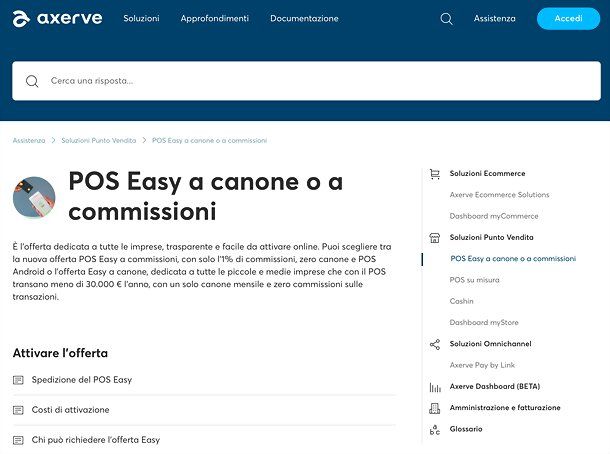
Task: Click the building icon beside Amministrazione e fatturazione
Action: tap(435, 408)
